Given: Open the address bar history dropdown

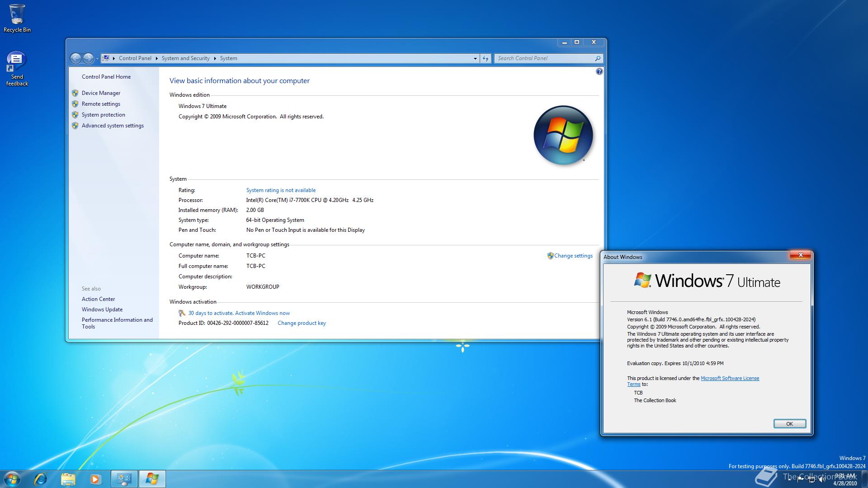Looking at the screenshot, I should [475, 58].
